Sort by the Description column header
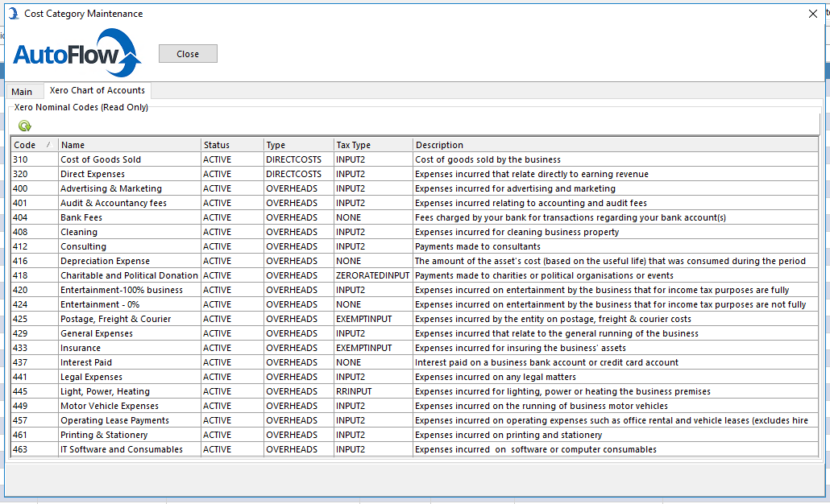 tap(616, 145)
